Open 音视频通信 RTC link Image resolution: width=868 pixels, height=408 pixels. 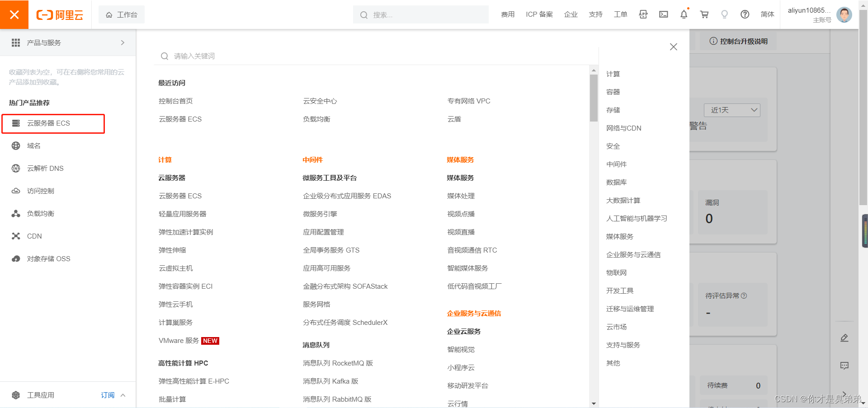[472, 250]
